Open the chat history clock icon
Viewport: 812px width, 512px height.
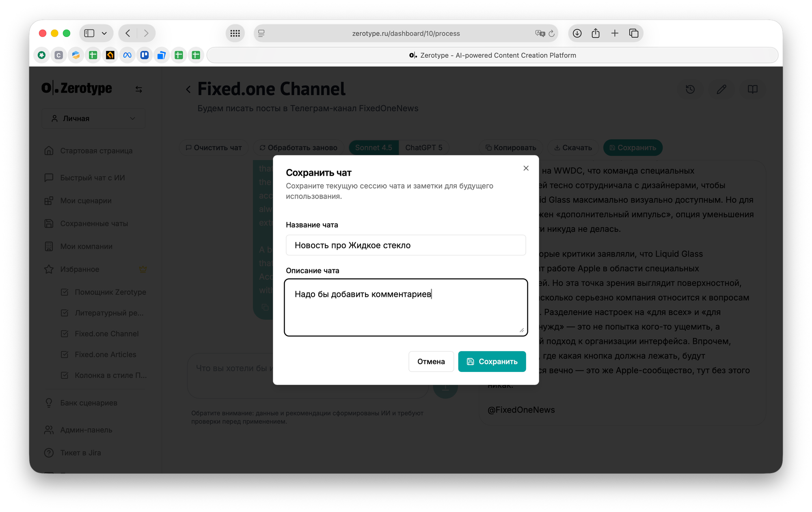click(x=690, y=89)
